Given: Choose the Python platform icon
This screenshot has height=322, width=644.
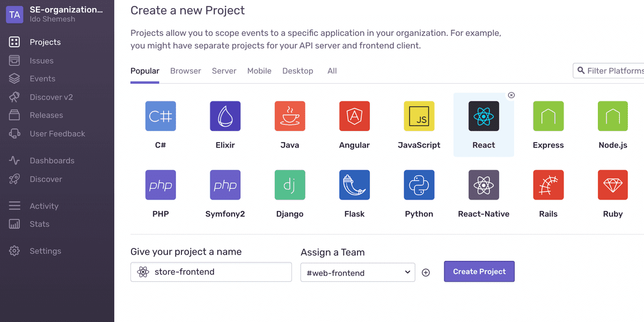Looking at the screenshot, I should [x=419, y=185].
